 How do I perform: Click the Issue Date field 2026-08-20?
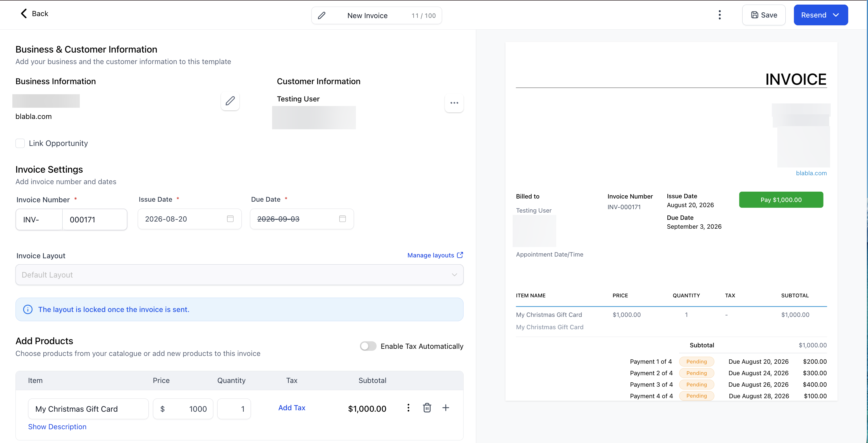[x=189, y=219]
